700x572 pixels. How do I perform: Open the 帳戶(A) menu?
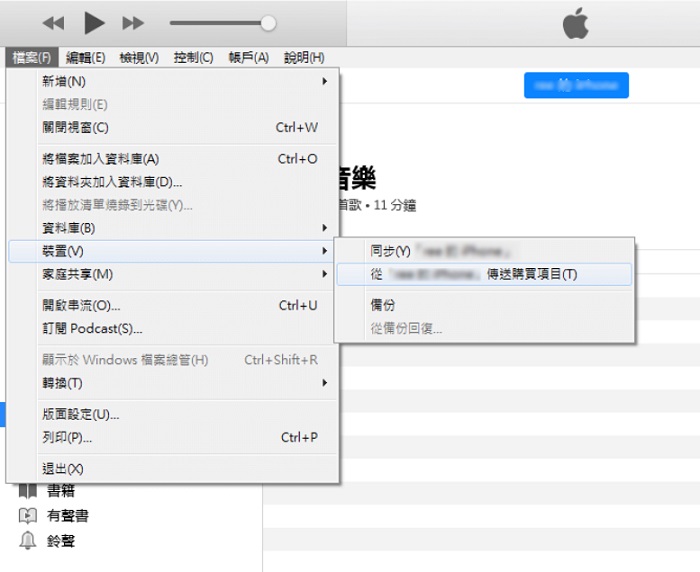pos(249,58)
